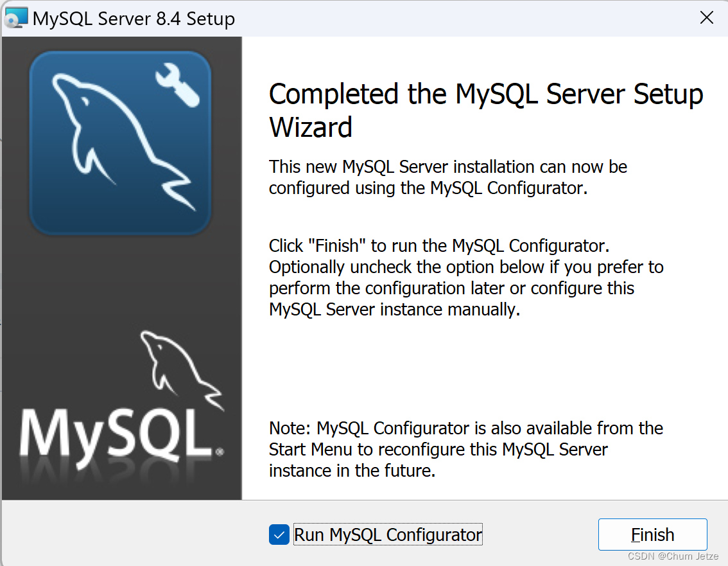Disable running the Configurator after setup
728x566 pixels.
pos(279,534)
